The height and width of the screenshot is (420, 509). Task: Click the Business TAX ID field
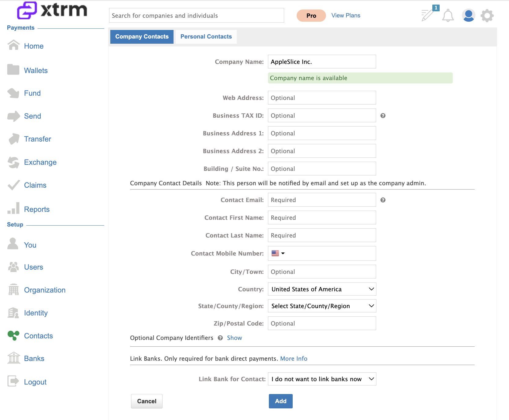pyautogui.click(x=322, y=116)
